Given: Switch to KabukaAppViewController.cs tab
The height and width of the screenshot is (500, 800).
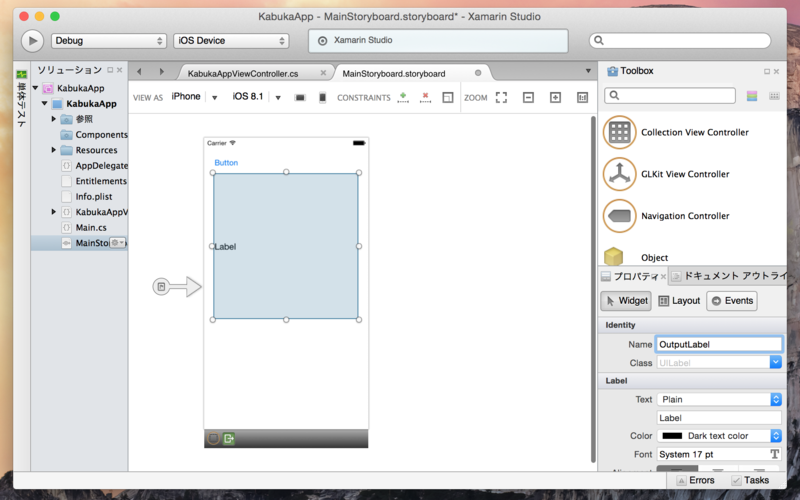Looking at the screenshot, I should pos(243,73).
